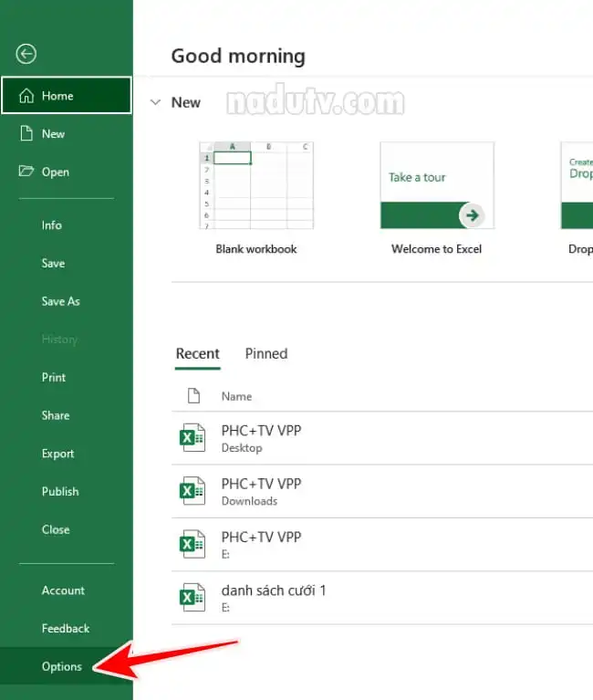The image size is (593, 700).
Task: Click Excel file icon for PHC+TV VPP Downloads
Action: [x=192, y=491]
